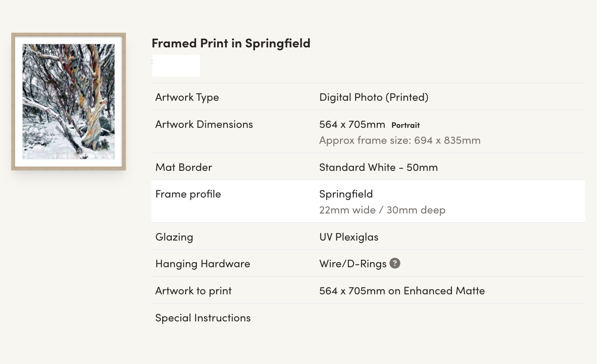Click the Hanging Hardware help question-mark icon

[395, 263]
